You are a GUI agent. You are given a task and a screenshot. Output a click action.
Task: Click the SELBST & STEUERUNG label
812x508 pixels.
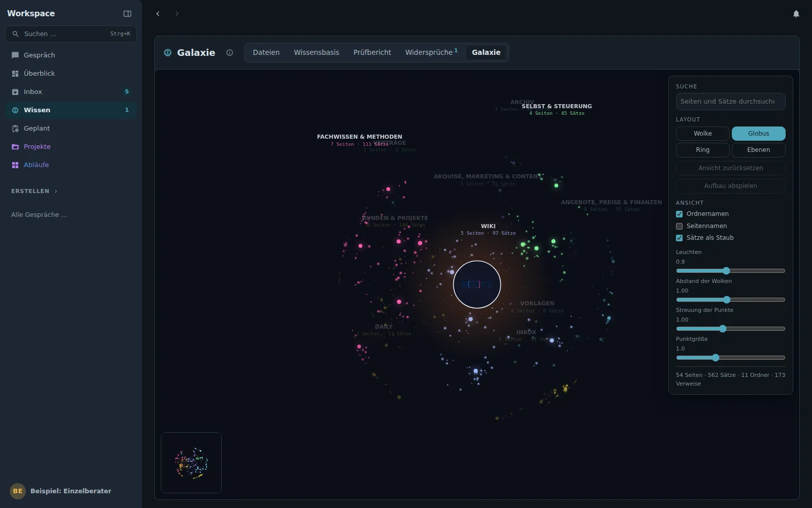(557, 106)
